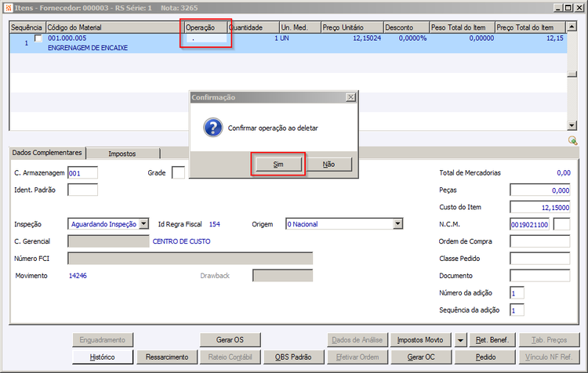Select the Dados Complementares tab
This screenshot has height=373, width=588.
47,153
